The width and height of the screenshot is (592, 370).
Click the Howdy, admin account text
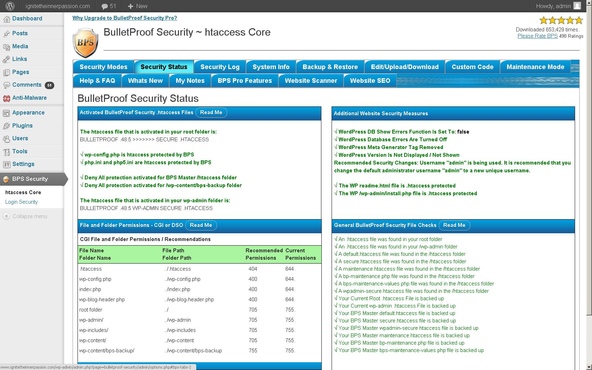point(553,6)
